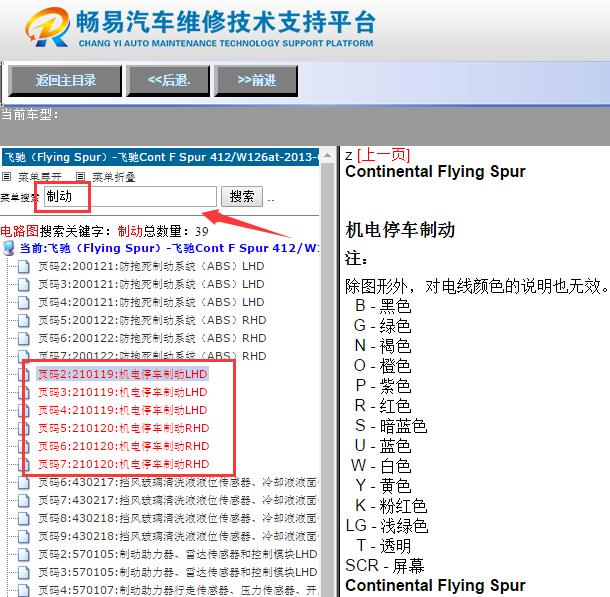This screenshot has height=597, width=610.
Task: Select 页码6:210120 机电停车制动RHD
Action: [124, 446]
